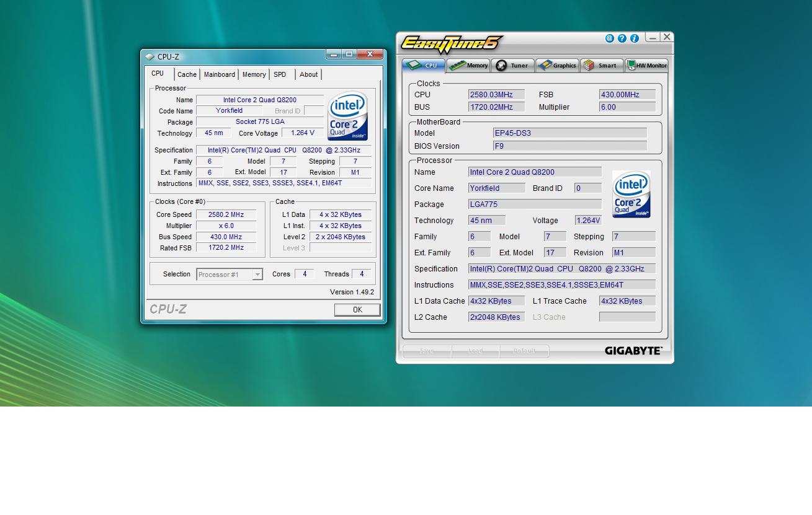The height and width of the screenshot is (515, 812).
Task: Click the EasyTune6 Package field 'LGA775'
Action: 535,205
